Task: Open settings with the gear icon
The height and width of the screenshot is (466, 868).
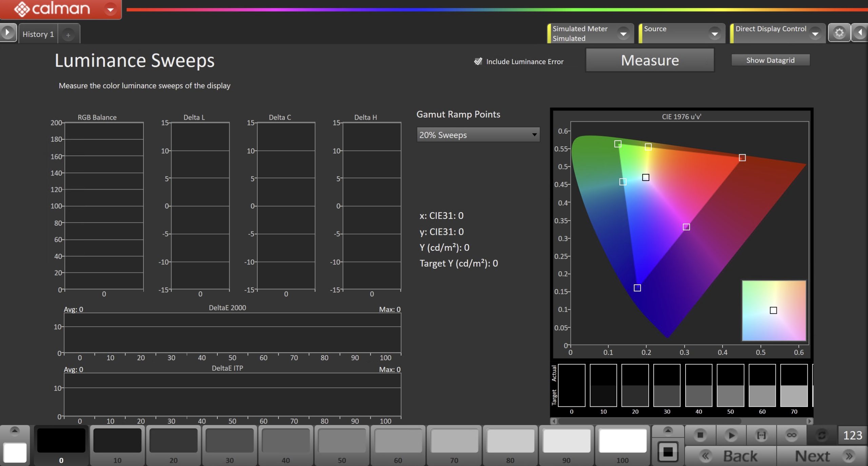Action: pos(839,33)
